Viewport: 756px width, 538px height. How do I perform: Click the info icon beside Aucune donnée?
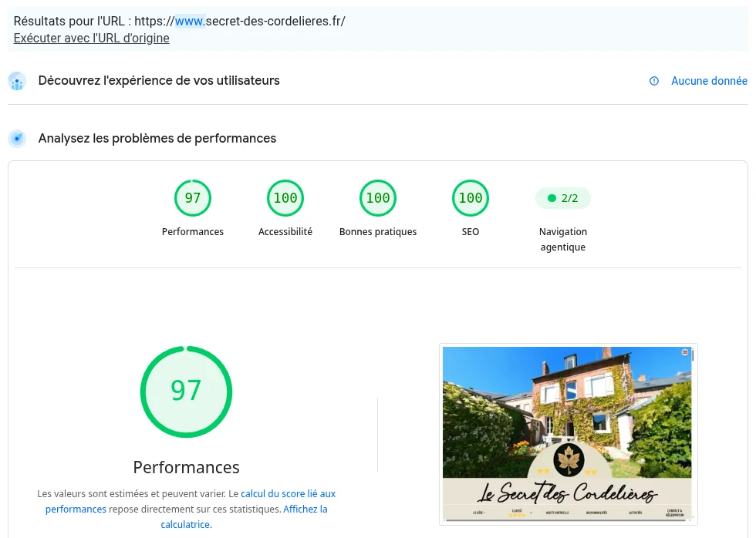click(654, 81)
